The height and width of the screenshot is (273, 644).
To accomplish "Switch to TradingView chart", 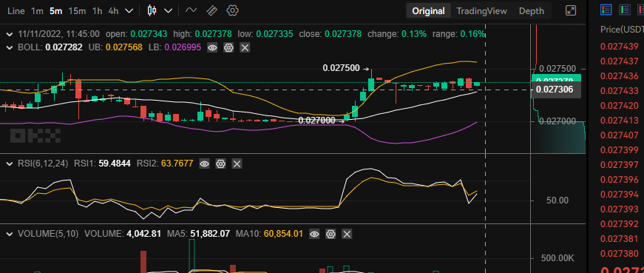I will point(482,11).
